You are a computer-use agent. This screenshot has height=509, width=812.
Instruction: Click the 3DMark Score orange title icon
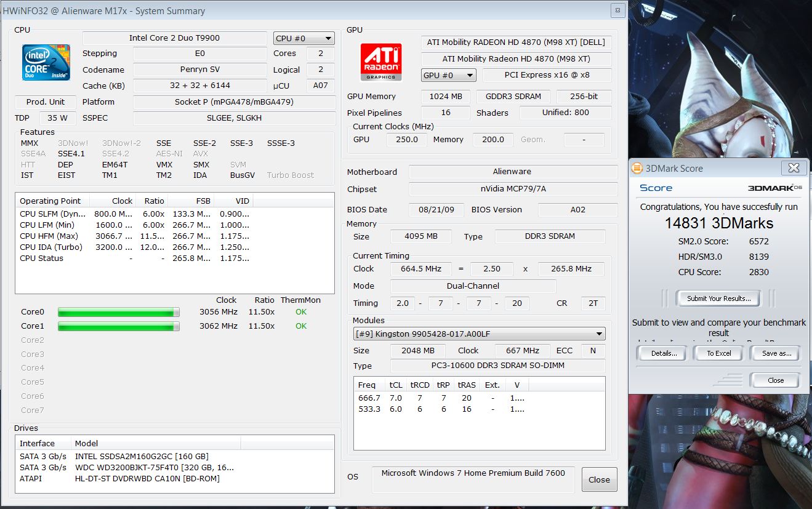637,168
